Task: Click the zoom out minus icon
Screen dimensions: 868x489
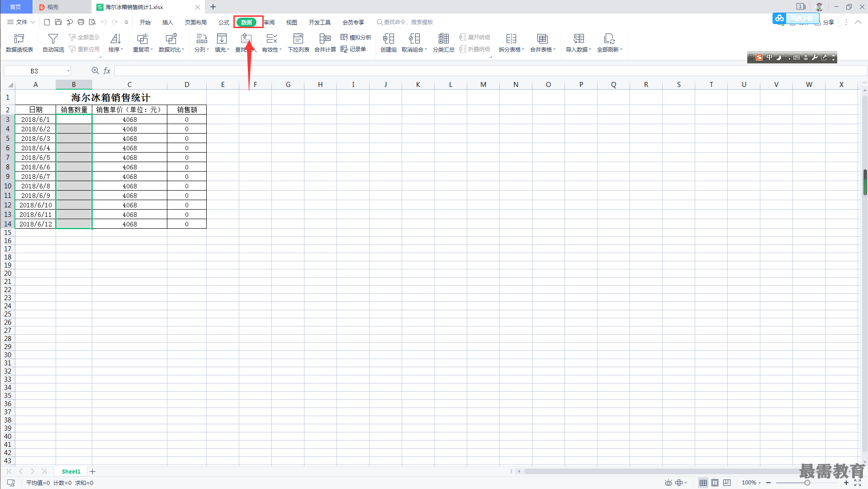Action: [x=768, y=483]
